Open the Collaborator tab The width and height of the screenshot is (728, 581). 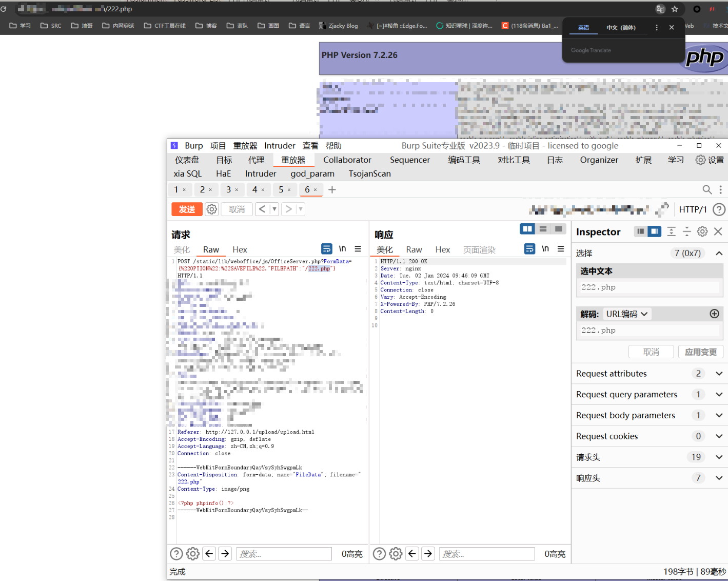[347, 160]
